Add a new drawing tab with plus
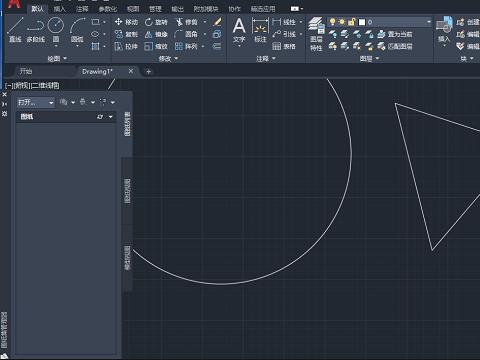The width and height of the screenshot is (480, 360). 148,71
